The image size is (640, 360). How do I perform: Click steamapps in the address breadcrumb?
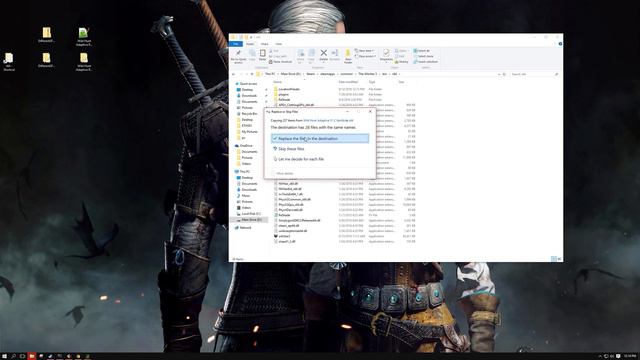[x=328, y=74]
